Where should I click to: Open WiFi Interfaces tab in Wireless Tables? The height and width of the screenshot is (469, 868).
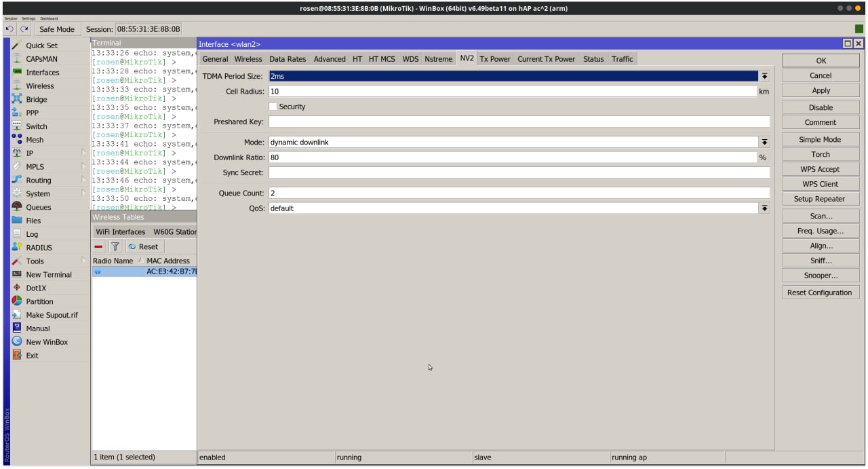(121, 232)
